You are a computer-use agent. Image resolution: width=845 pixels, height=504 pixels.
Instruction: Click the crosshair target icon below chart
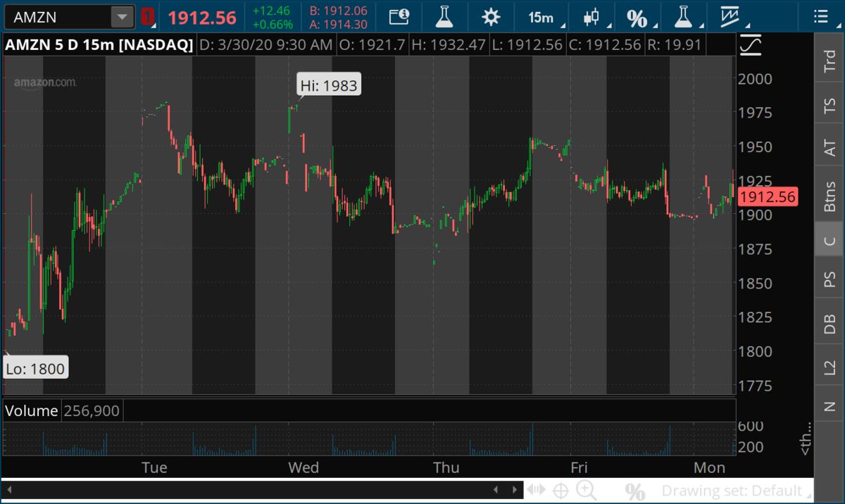point(561,491)
